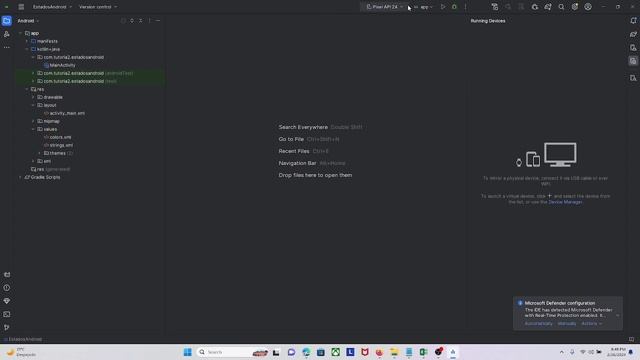Select activity_main.xml file
The width and height of the screenshot is (640, 360).
tap(67, 113)
